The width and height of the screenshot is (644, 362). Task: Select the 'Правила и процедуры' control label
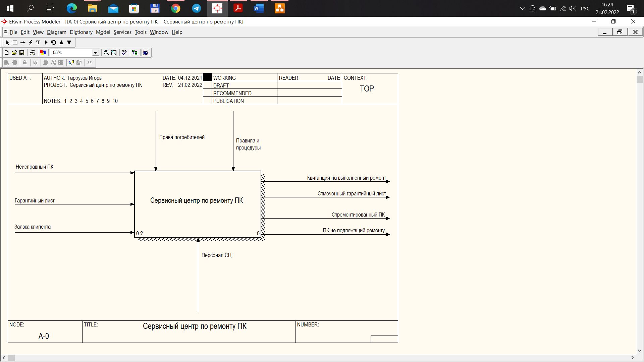(x=248, y=144)
